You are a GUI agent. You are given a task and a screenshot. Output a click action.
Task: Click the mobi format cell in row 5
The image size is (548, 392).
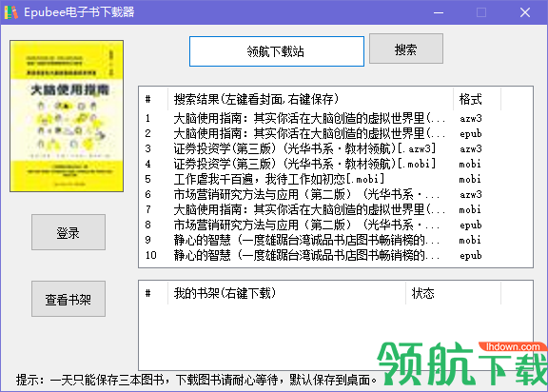click(x=470, y=179)
